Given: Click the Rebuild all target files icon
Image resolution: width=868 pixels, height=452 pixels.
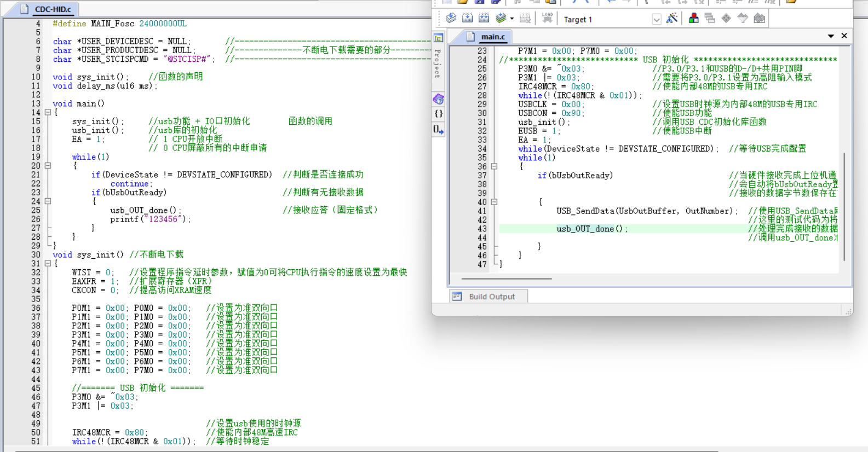Looking at the screenshot, I should [x=484, y=19].
